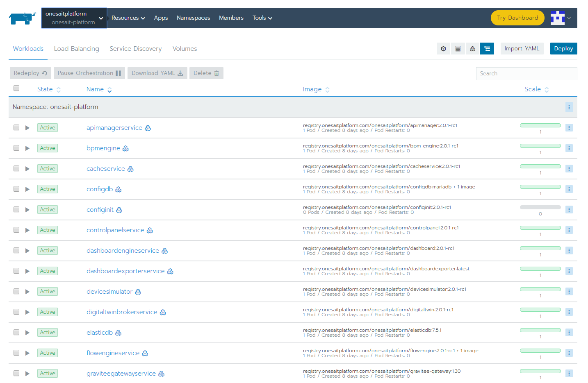Click the Deploy button
This screenshot has width=588, height=383.
(563, 48)
